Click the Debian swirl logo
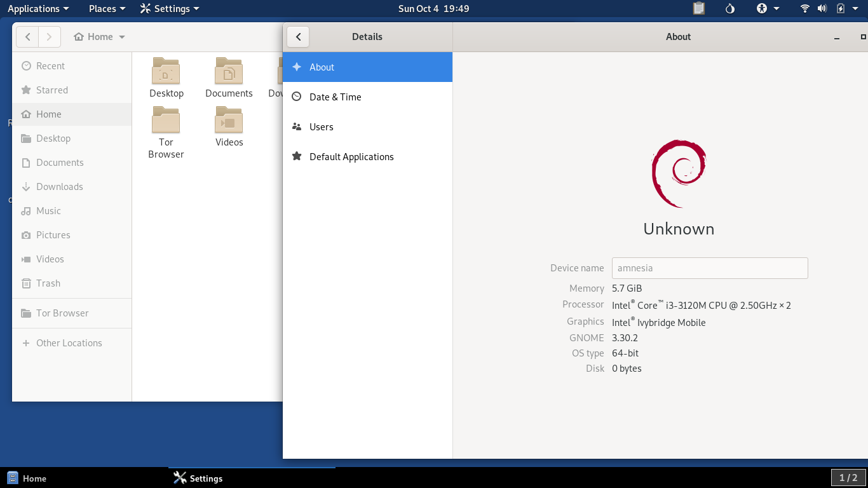 679,174
